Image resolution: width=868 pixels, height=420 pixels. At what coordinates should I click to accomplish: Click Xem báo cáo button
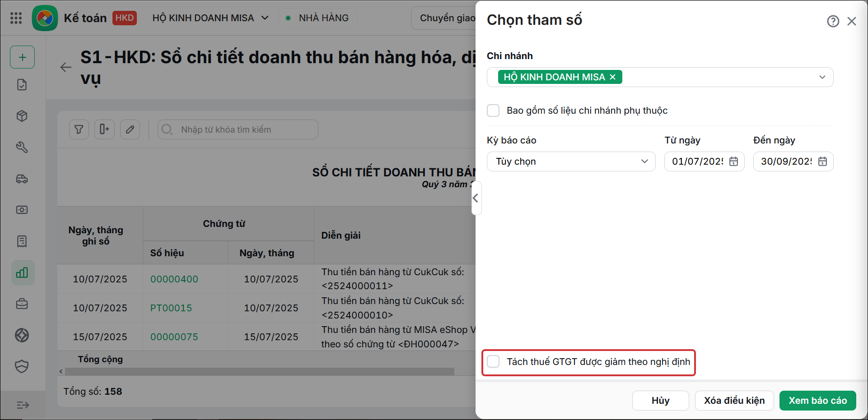(x=818, y=401)
